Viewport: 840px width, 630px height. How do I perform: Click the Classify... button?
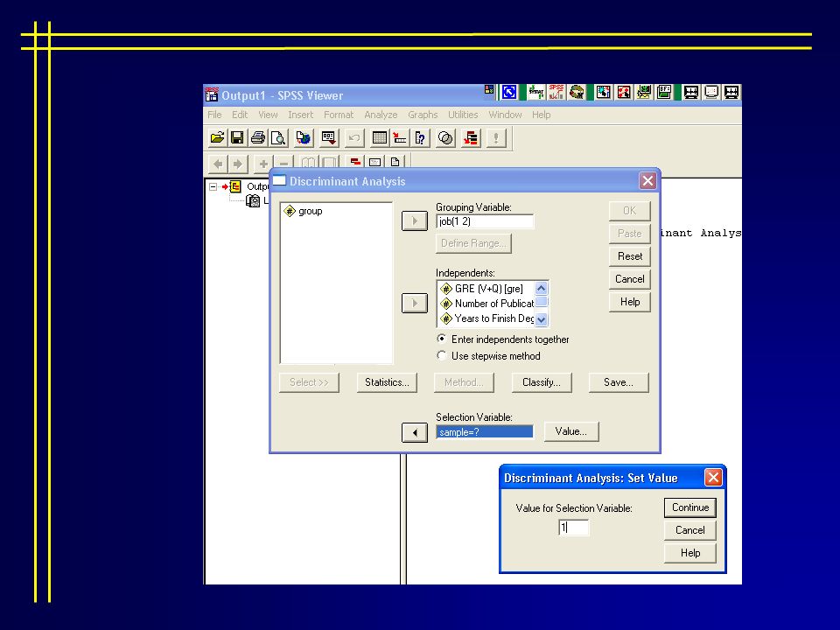(542, 382)
